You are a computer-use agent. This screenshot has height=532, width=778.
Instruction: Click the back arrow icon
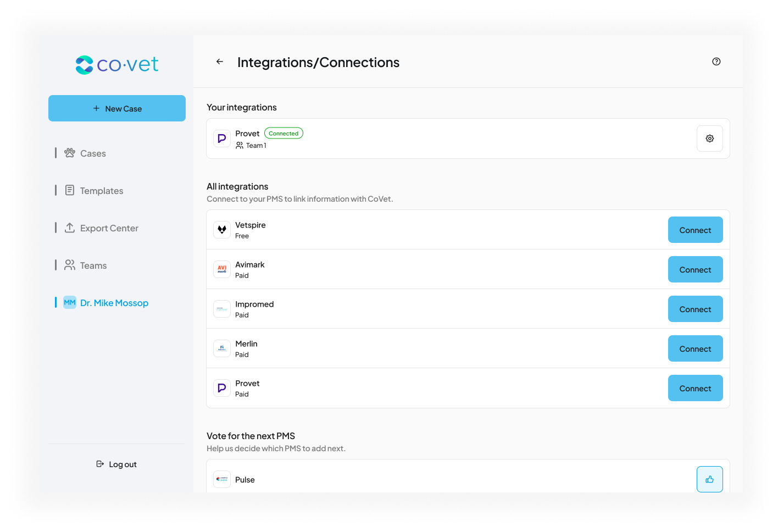tap(220, 62)
